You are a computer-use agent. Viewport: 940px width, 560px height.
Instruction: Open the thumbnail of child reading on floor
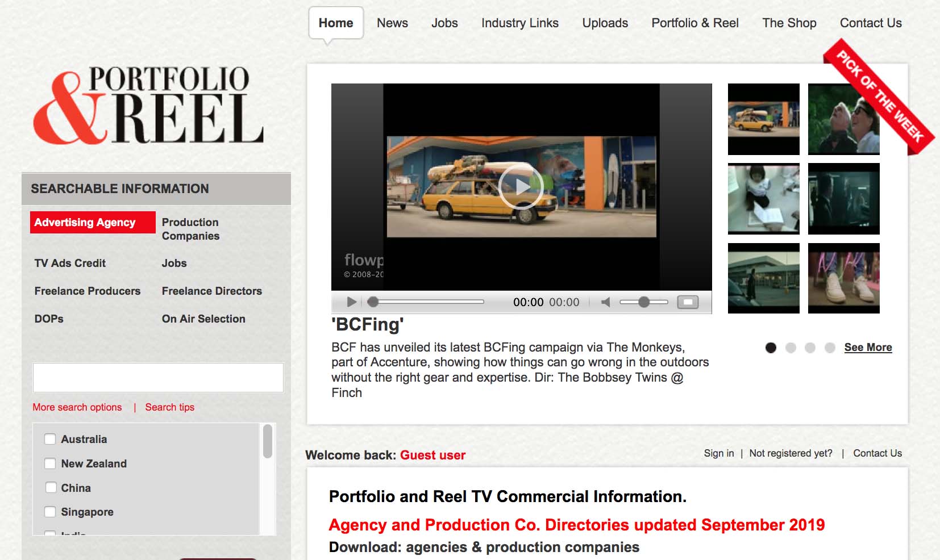coord(764,199)
